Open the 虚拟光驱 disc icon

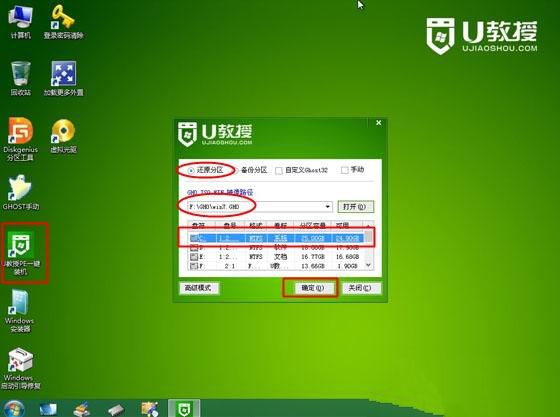(x=63, y=136)
